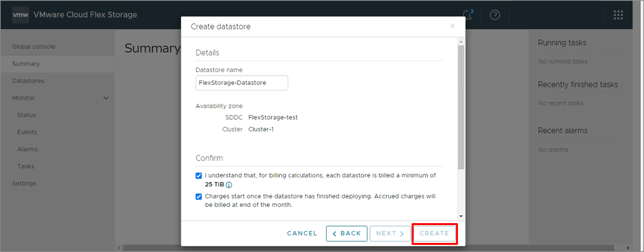
Task: Click the No alarms text
Action: pos(553,150)
